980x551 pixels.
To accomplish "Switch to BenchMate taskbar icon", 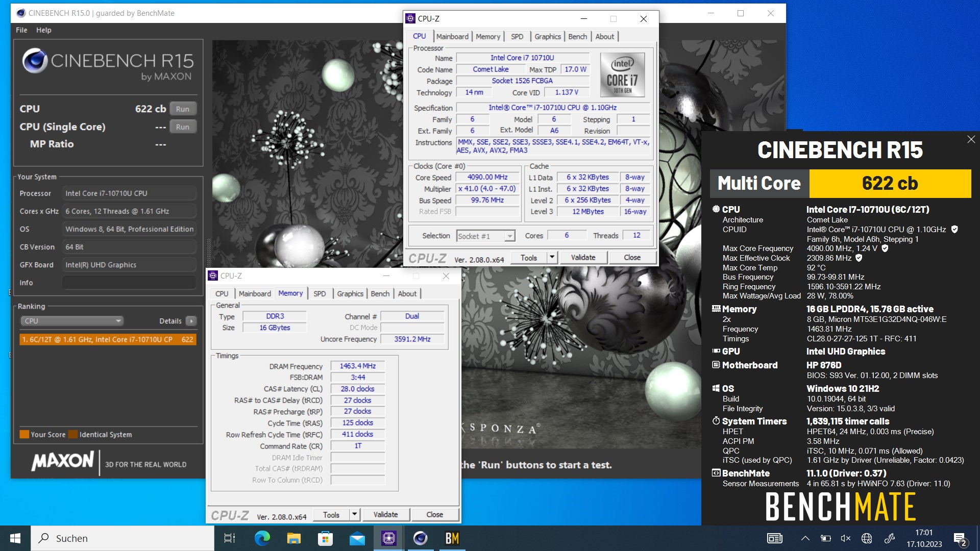I will pyautogui.click(x=452, y=538).
